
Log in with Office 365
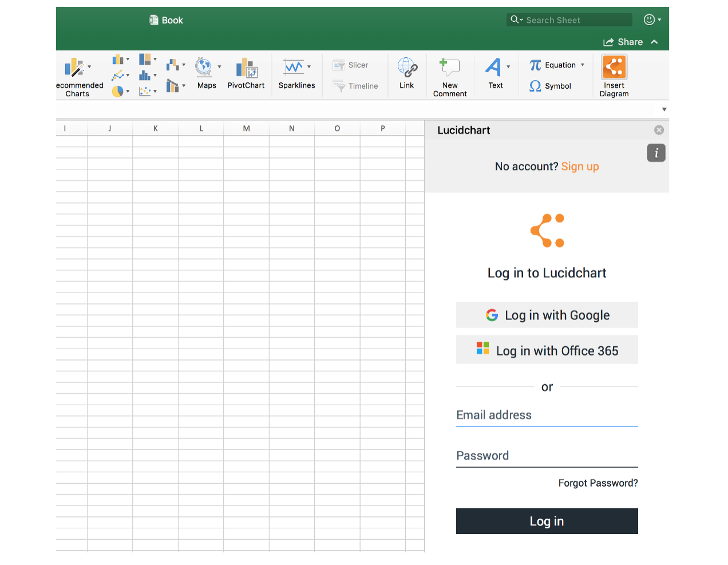(x=547, y=350)
